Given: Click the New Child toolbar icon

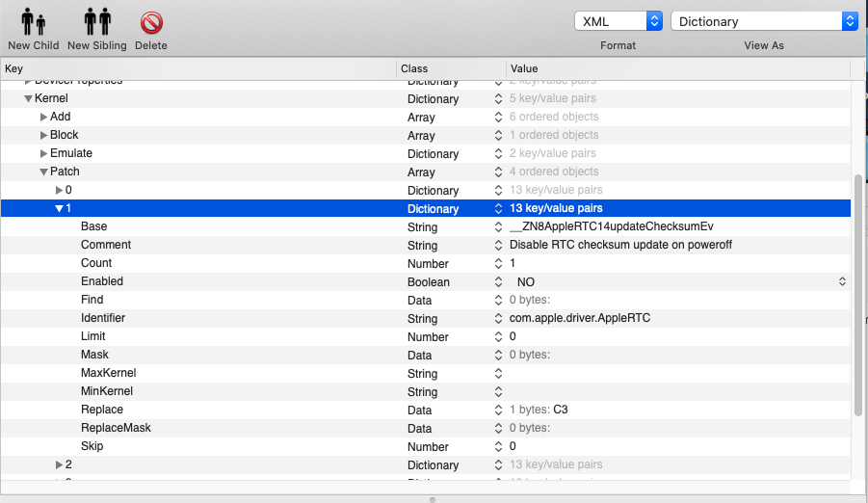Looking at the screenshot, I should coord(33,21).
